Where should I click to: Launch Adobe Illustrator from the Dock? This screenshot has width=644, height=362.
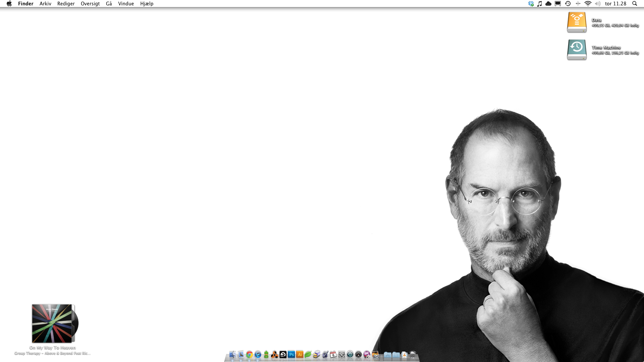(300, 354)
